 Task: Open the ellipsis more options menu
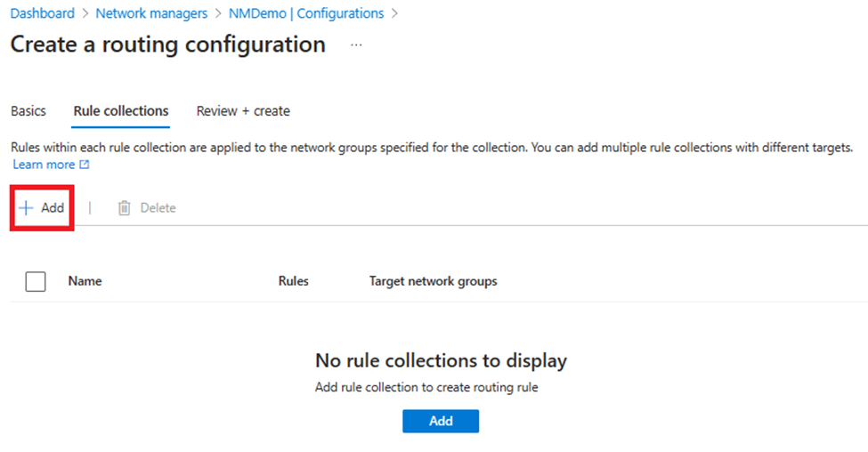click(356, 44)
